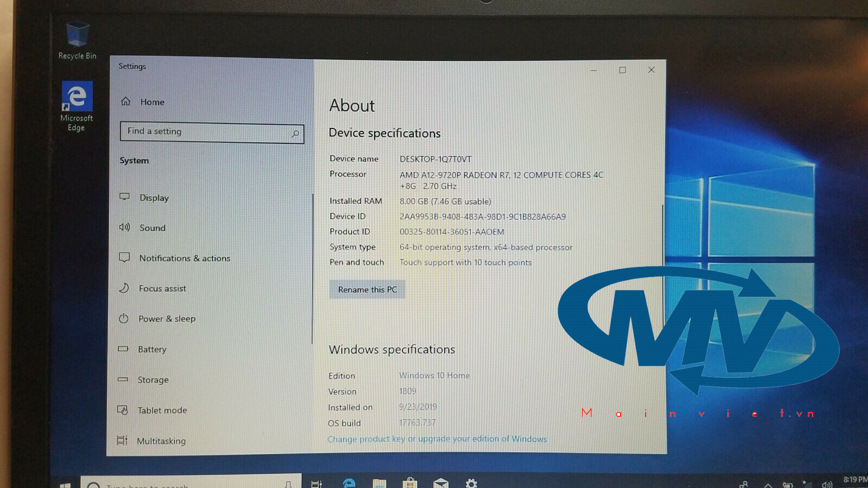Open File Explorer from the taskbar
The image size is (868, 488).
point(379,484)
